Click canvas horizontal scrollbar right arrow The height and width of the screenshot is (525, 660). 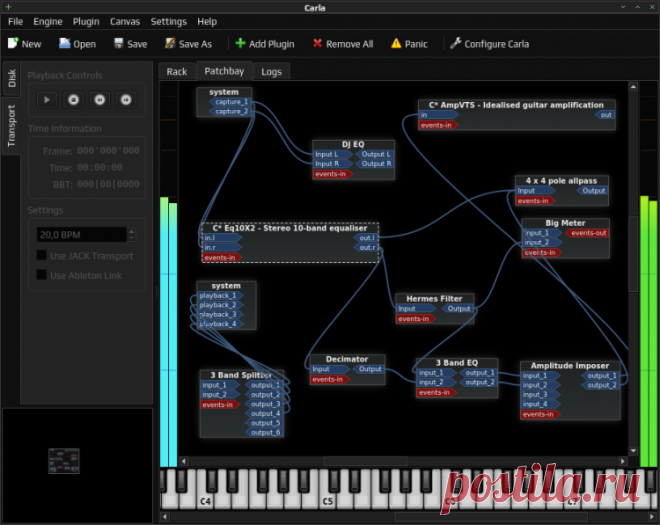click(x=623, y=461)
